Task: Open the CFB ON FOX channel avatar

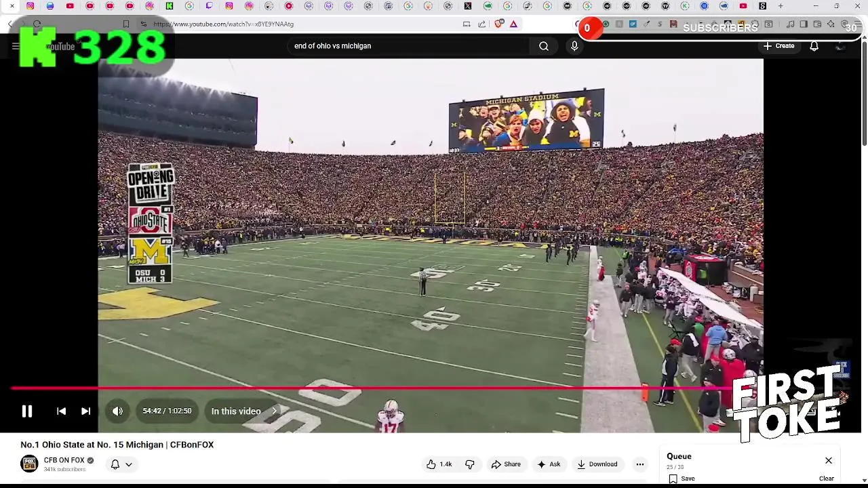Action: point(29,464)
